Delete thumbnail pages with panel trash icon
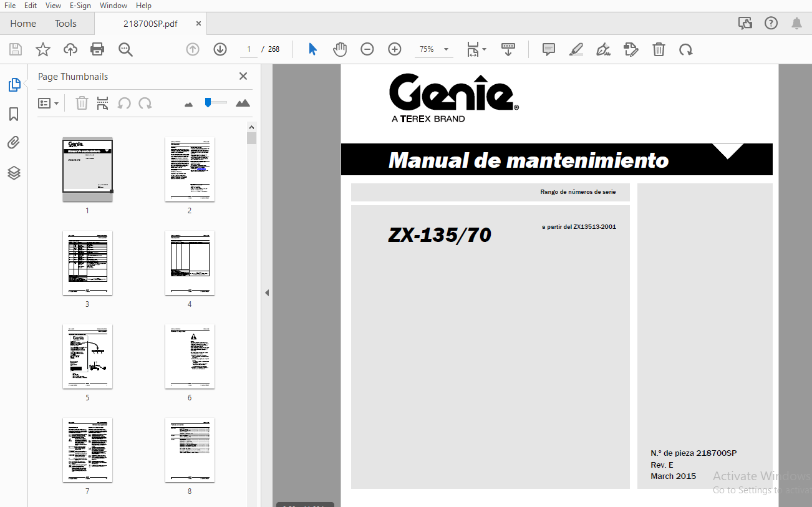Viewport: 812px width, 507px height. point(82,103)
